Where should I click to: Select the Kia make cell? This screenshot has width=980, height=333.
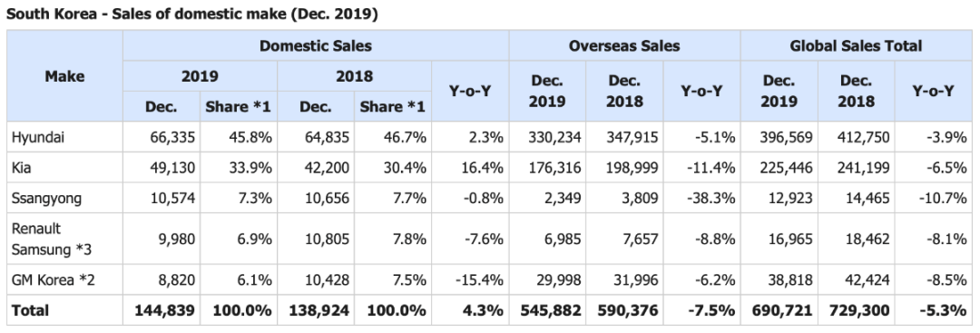(65, 168)
